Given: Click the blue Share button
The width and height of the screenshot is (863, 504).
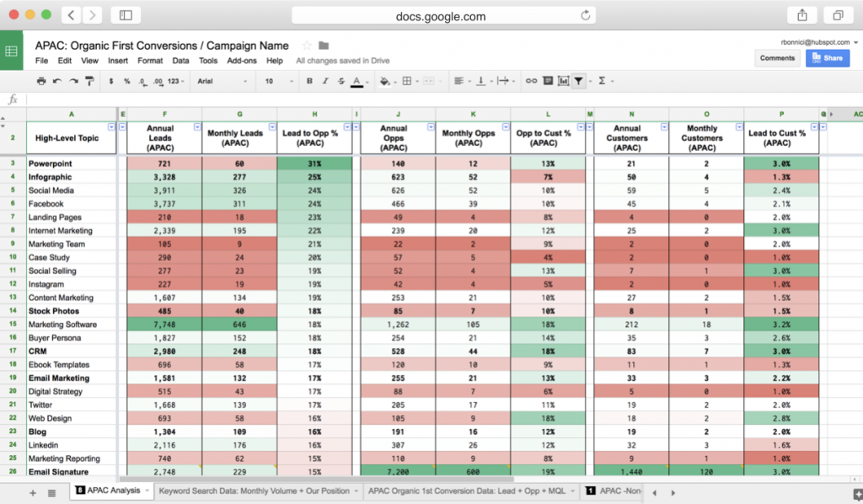Looking at the screenshot, I should tap(827, 58).
